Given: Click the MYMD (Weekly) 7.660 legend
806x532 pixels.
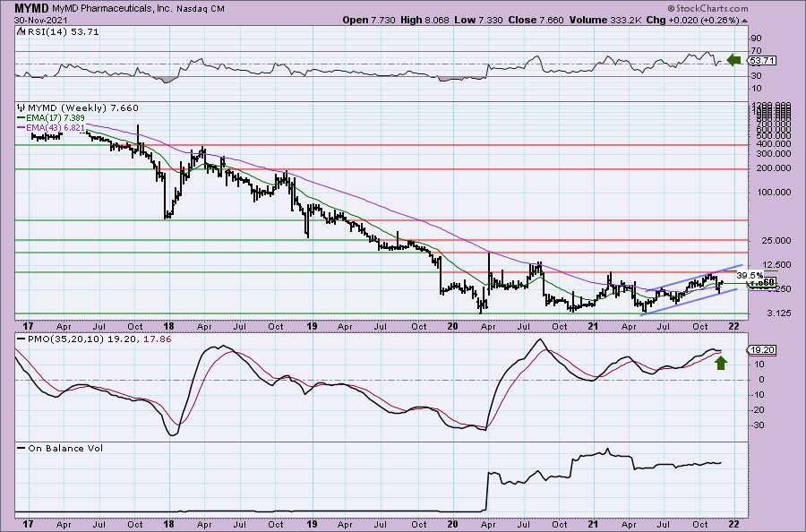Looking at the screenshot, I should pyautogui.click(x=82, y=108).
